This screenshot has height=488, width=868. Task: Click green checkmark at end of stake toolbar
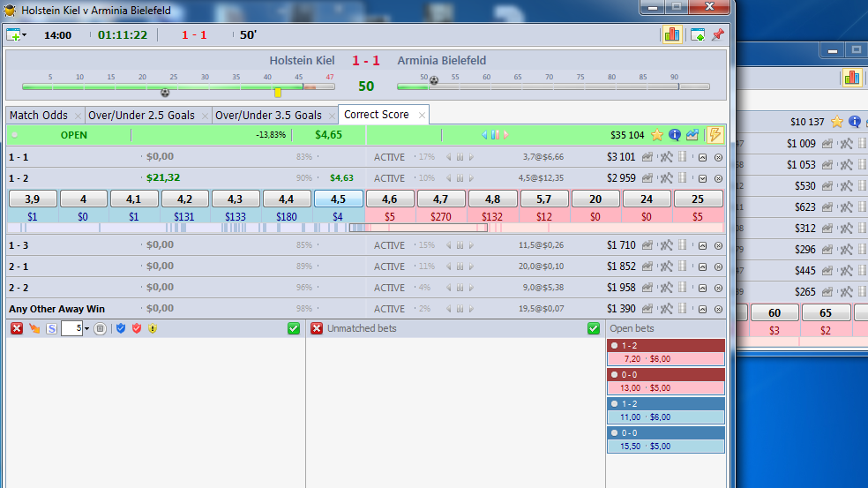click(x=294, y=328)
